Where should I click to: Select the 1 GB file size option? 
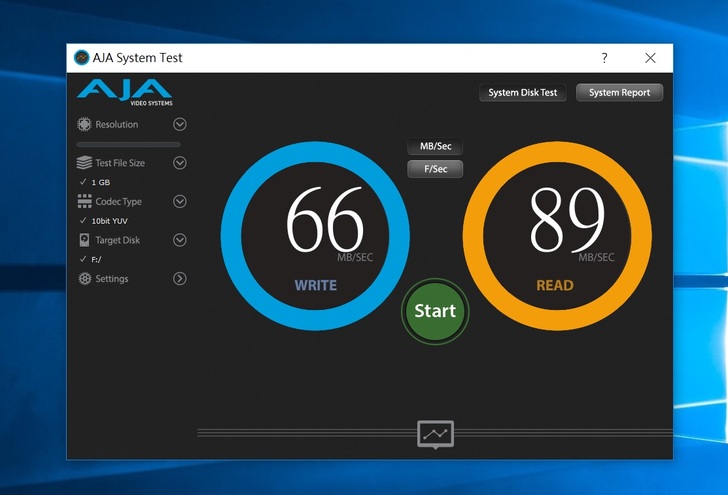[x=100, y=183]
